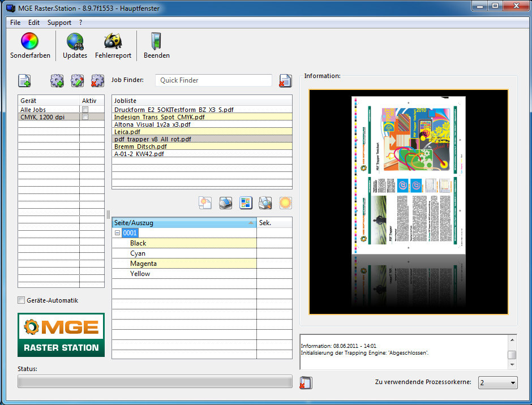Click the Sek. column header
Viewport: 532px width, 405px height.
[x=274, y=223]
